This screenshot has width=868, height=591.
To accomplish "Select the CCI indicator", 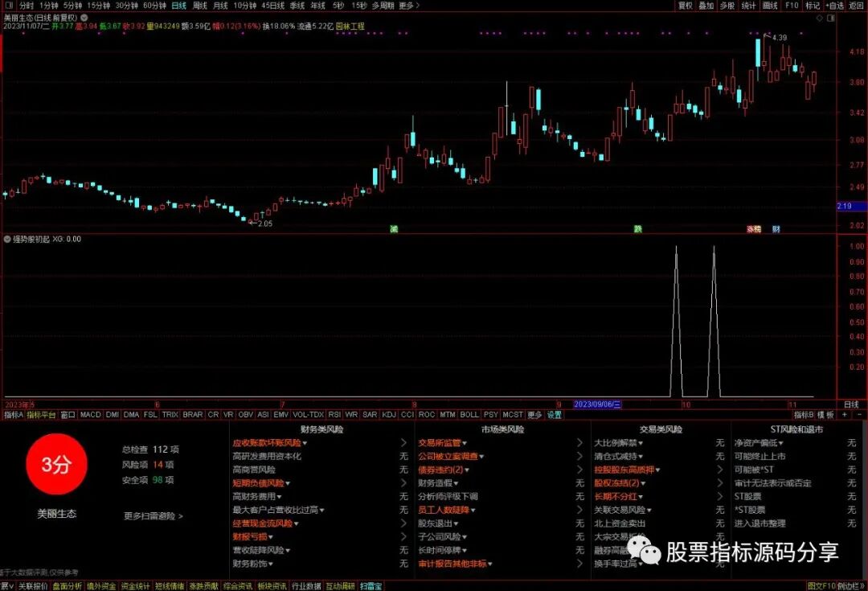I will point(407,414).
